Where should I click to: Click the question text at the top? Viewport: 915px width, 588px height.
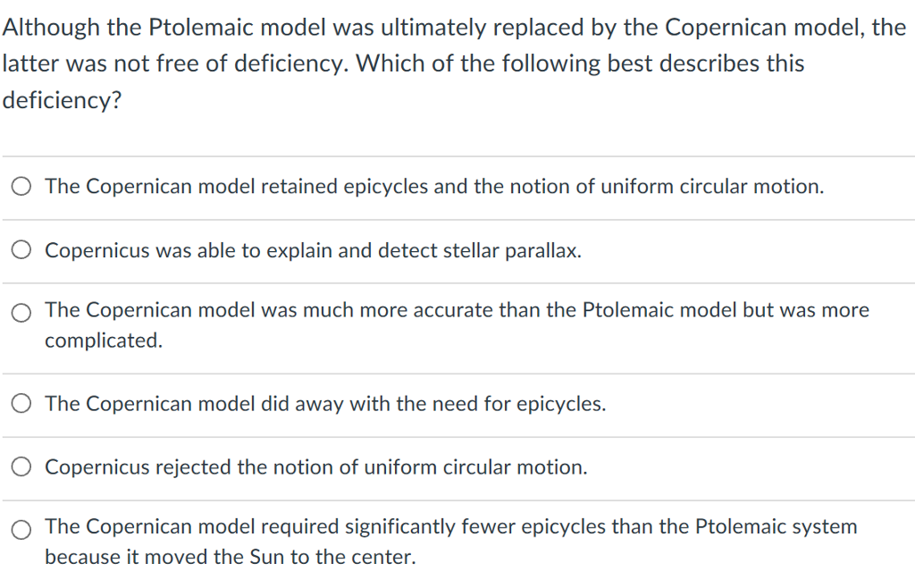[447, 63]
